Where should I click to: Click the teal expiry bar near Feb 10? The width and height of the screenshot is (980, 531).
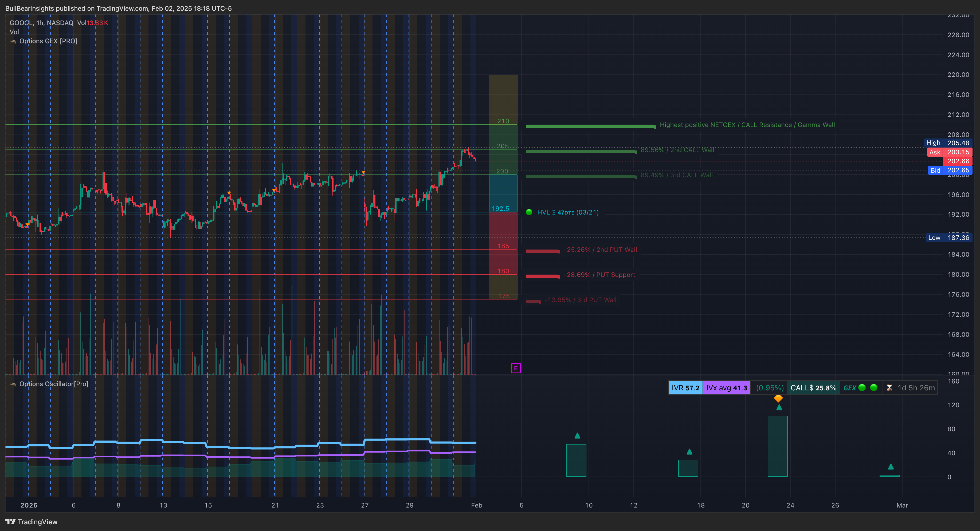tap(576, 460)
